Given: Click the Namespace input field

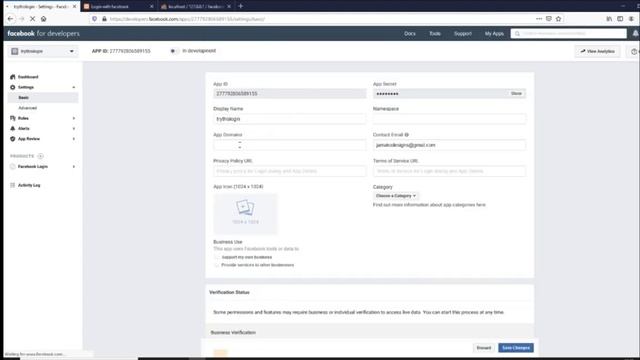Looking at the screenshot, I should tap(449, 119).
